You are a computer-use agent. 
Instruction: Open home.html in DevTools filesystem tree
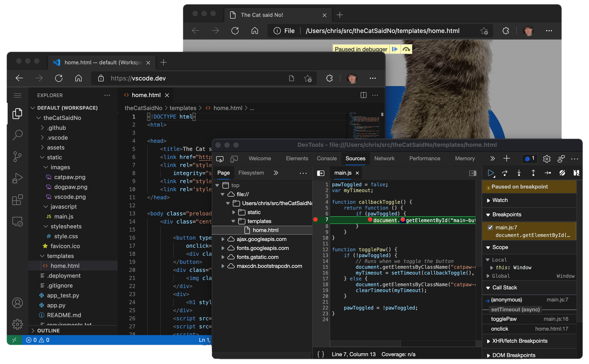coord(266,230)
